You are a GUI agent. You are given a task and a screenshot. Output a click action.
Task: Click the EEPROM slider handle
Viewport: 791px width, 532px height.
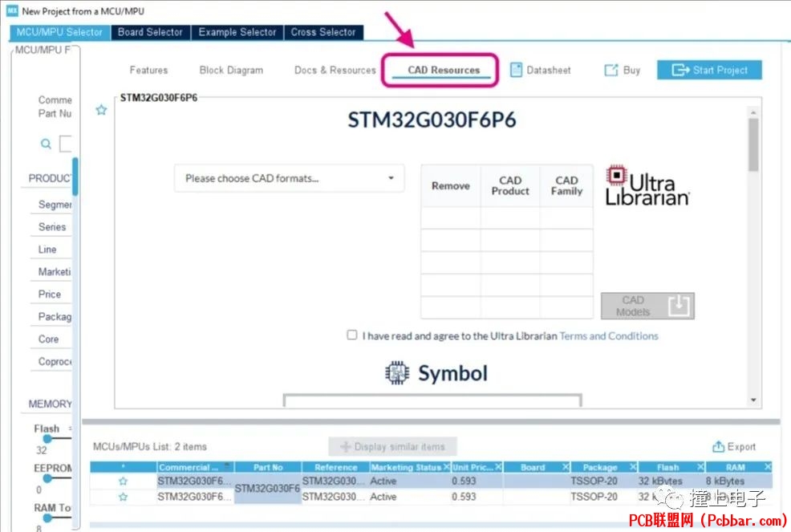point(47,478)
